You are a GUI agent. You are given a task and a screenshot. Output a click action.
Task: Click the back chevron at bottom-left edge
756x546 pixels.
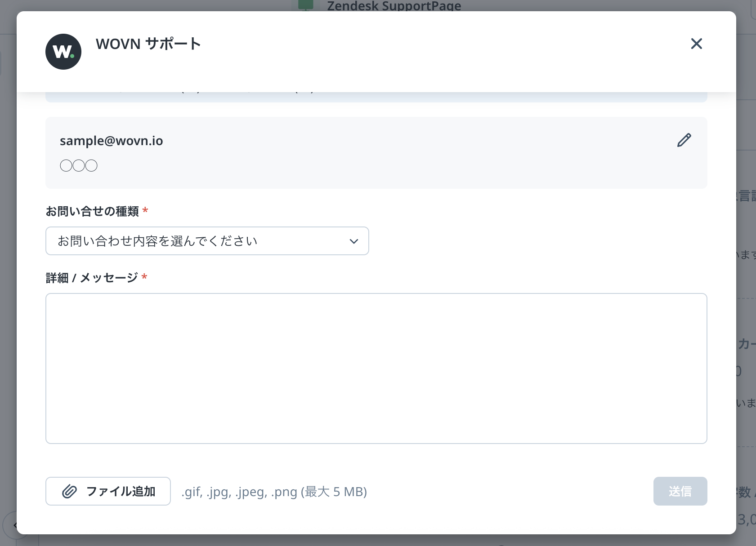[x=15, y=525]
